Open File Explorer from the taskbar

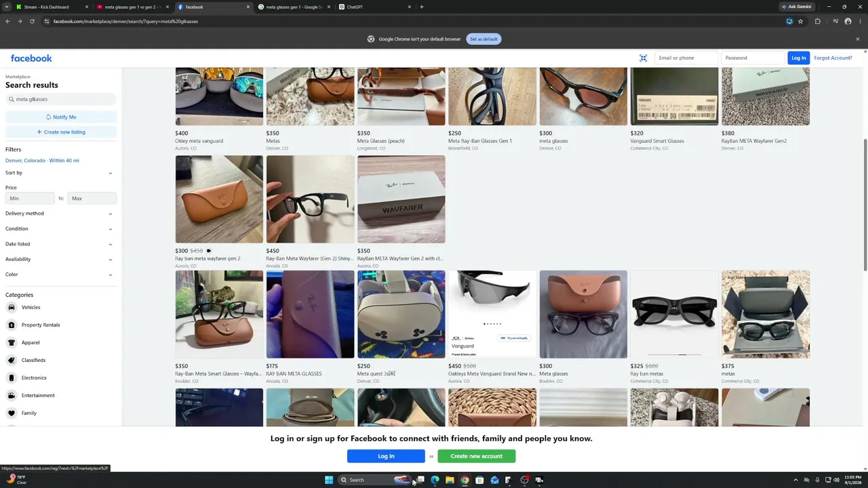[x=450, y=480]
